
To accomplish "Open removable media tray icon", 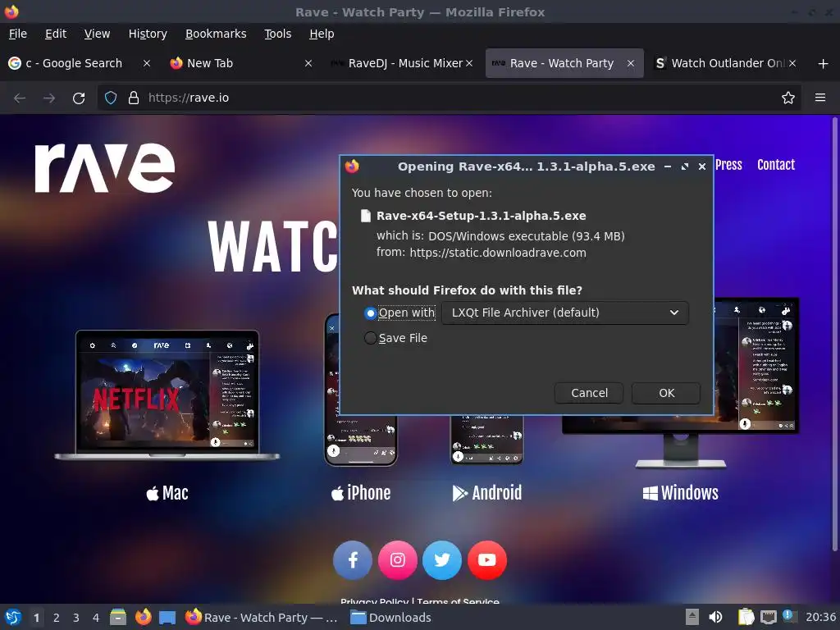I will (x=692, y=617).
